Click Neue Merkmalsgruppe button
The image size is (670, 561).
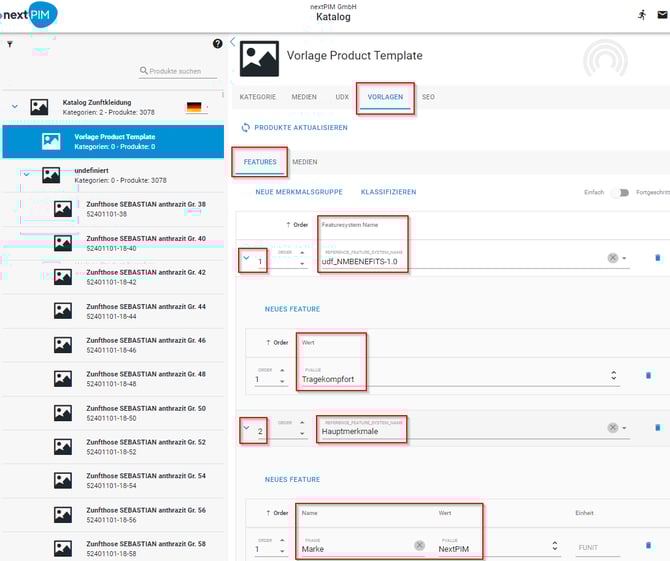[299, 192]
